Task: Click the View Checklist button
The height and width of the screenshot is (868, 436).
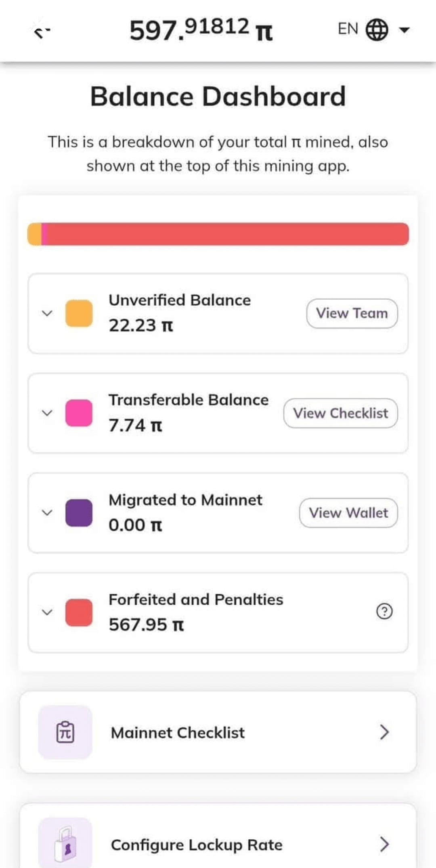Action: (341, 413)
